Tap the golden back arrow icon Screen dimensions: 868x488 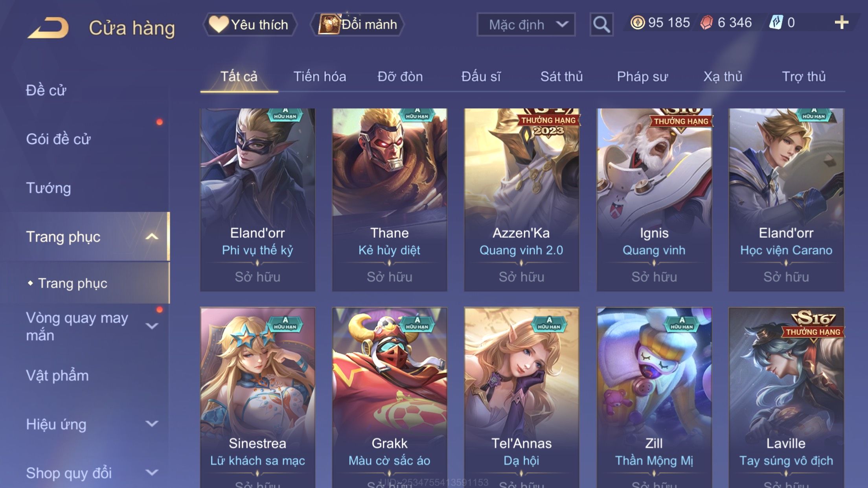pyautogui.click(x=48, y=28)
